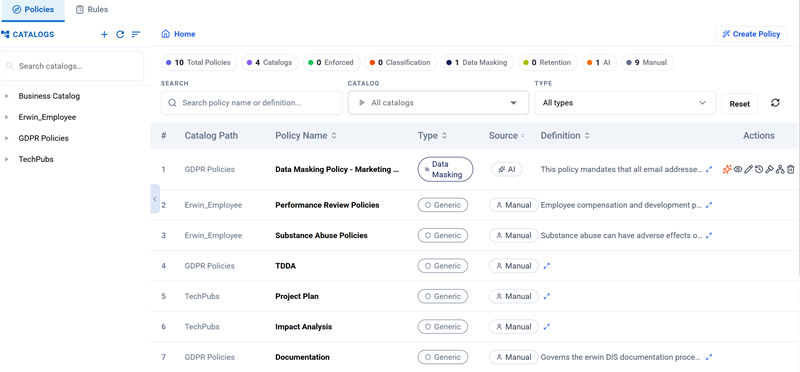Viewport: 800px width, 372px height.
Task: Open the Documentation policy name
Action: coord(302,357)
